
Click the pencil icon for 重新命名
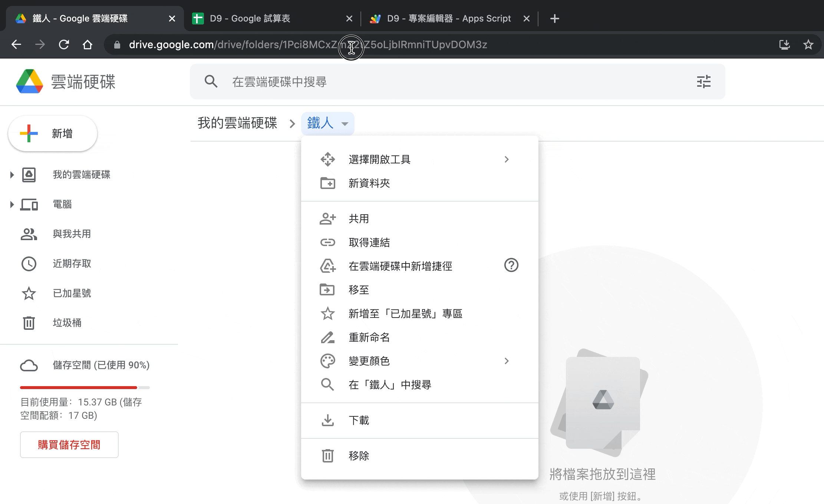pyautogui.click(x=327, y=337)
